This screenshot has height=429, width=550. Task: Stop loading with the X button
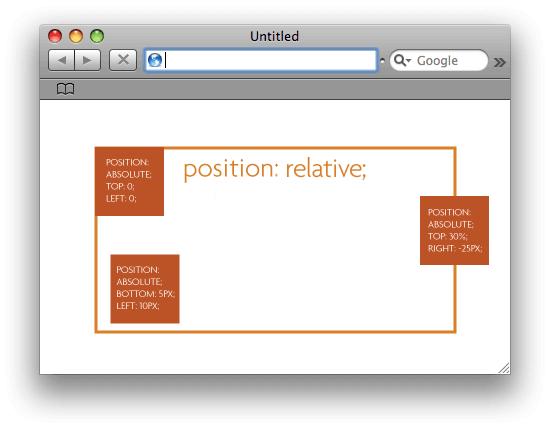coord(123,60)
